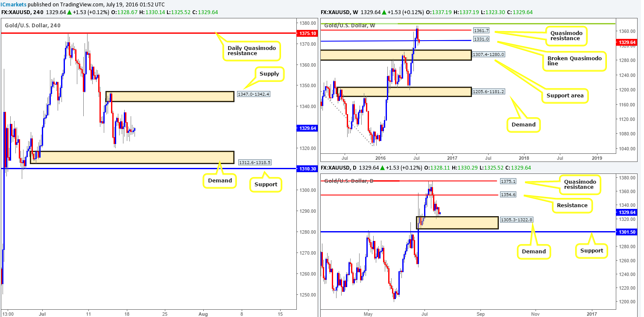644x317 pixels.
Task: Click the 1347.0-1342.4 supply zone label
Action: tap(253, 93)
